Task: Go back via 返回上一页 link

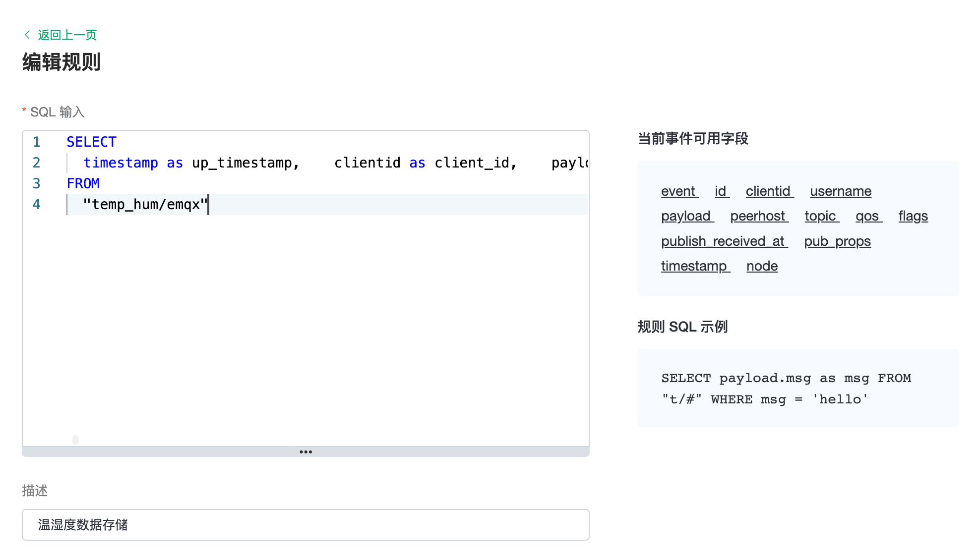Action: pyautogui.click(x=67, y=35)
